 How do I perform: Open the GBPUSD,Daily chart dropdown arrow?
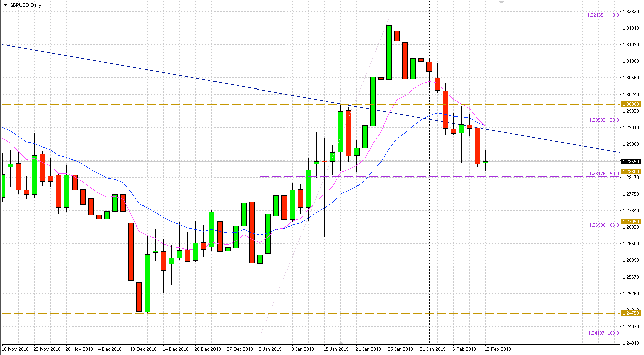(x=5, y=5)
